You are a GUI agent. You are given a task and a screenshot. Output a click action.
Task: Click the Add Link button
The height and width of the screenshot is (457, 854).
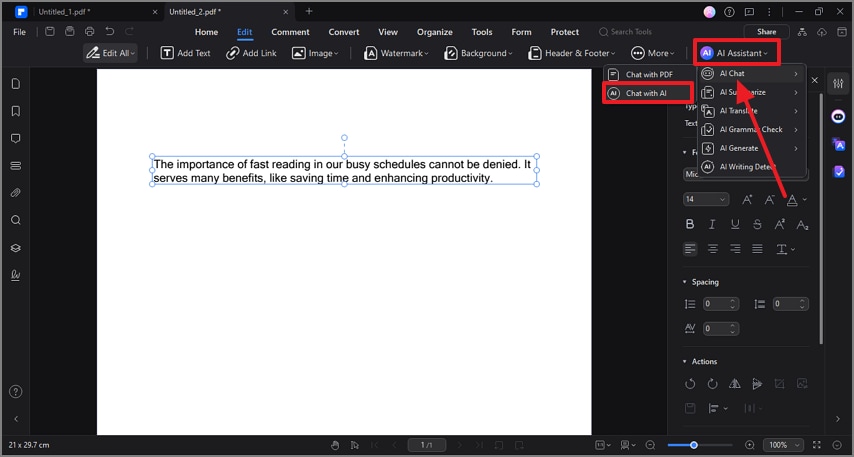(252, 53)
